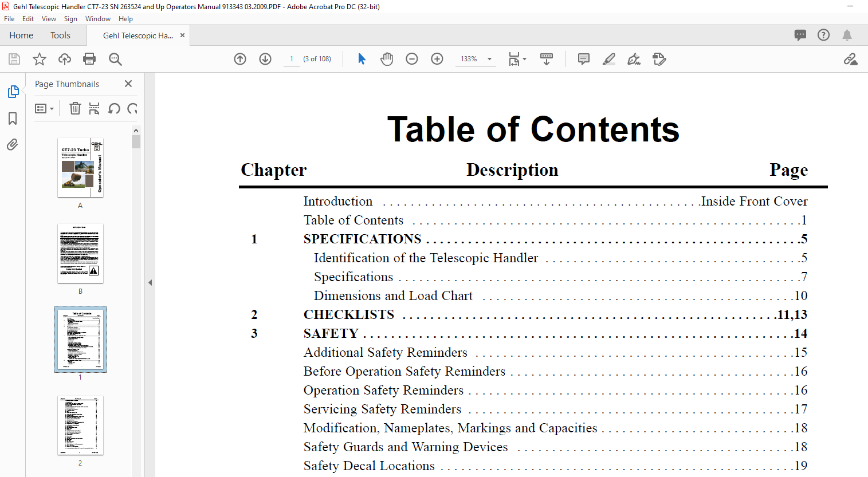Open the find text magnifier icon
868x477 pixels.
pyautogui.click(x=115, y=59)
